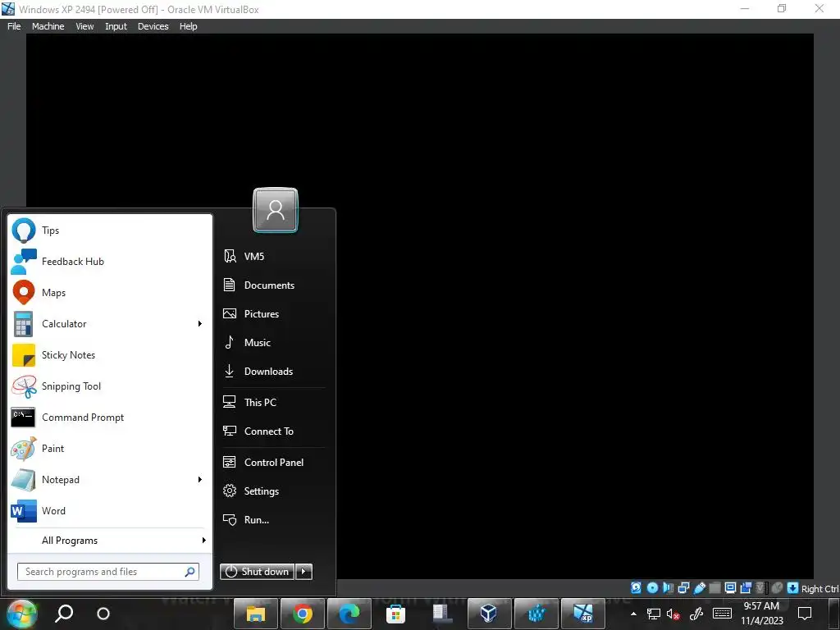Open Sticky Notes
This screenshot has width=840, height=630.
pos(110,354)
